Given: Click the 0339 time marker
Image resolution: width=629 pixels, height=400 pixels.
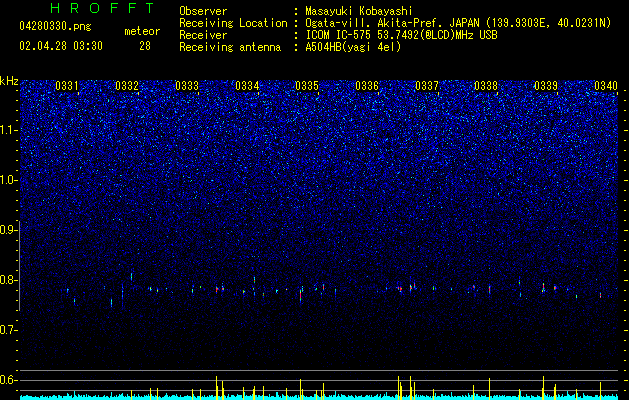Looking at the screenshot, I should (x=546, y=86).
